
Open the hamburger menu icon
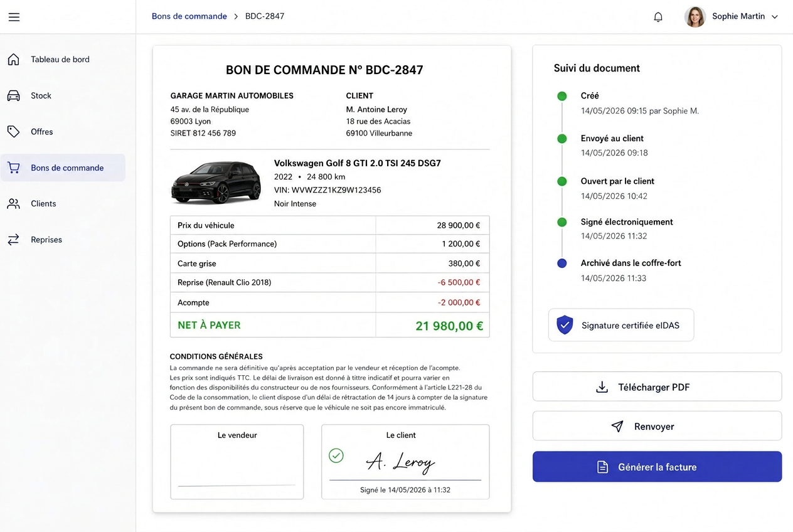coord(14,17)
